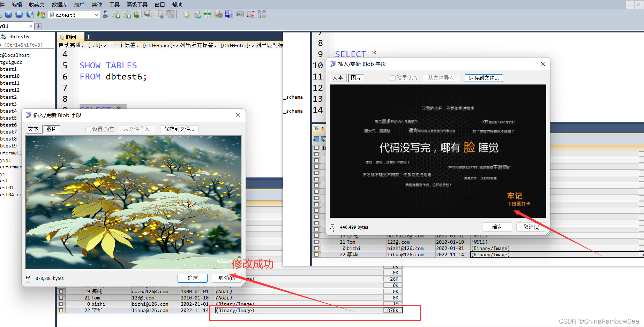Click the database import (green down arrow) icon
The image size is (644, 327).
tap(116, 14)
